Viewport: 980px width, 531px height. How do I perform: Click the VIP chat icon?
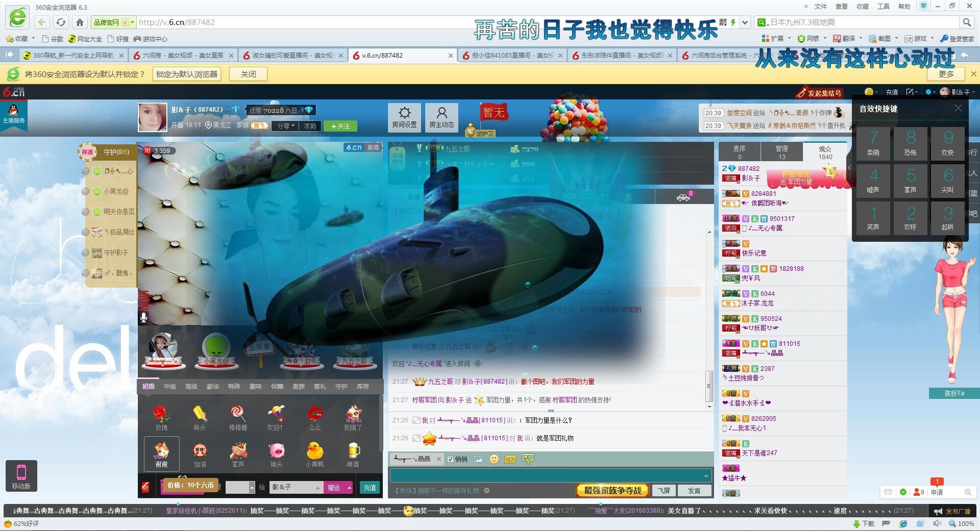click(x=510, y=459)
